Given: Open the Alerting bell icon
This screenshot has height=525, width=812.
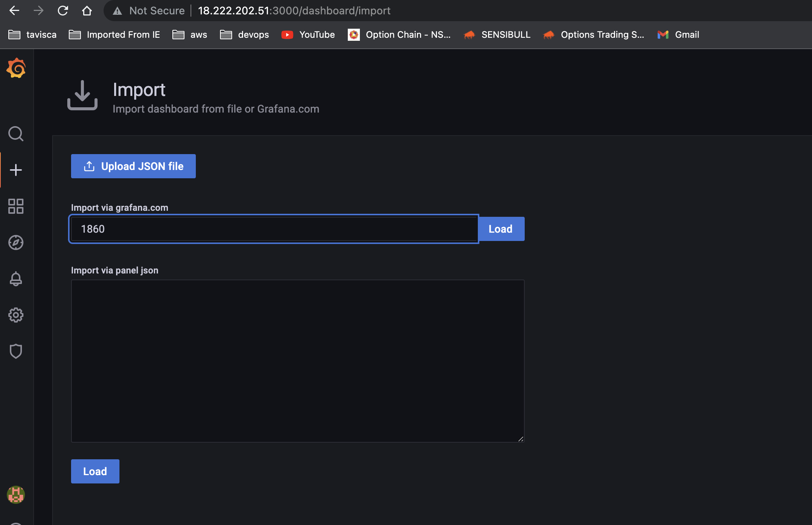Looking at the screenshot, I should click(16, 279).
